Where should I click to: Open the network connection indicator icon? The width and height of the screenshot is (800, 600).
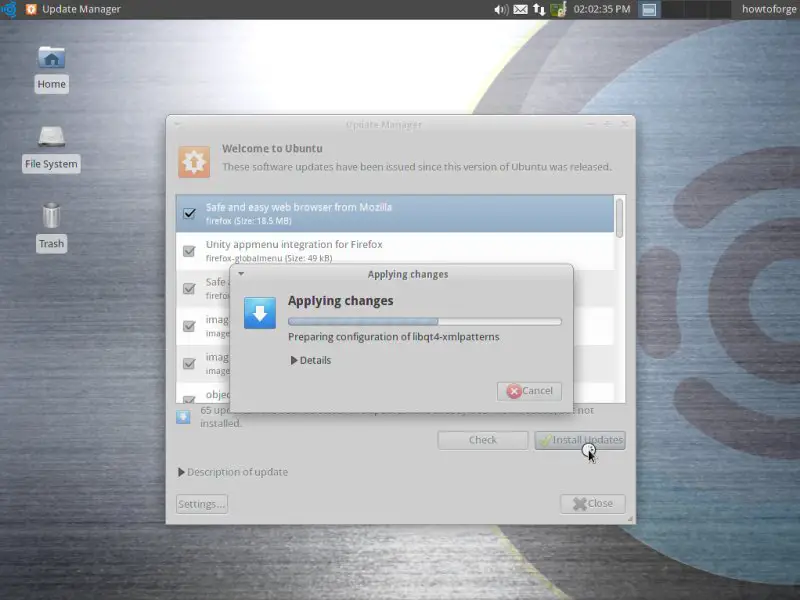coord(539,9)
